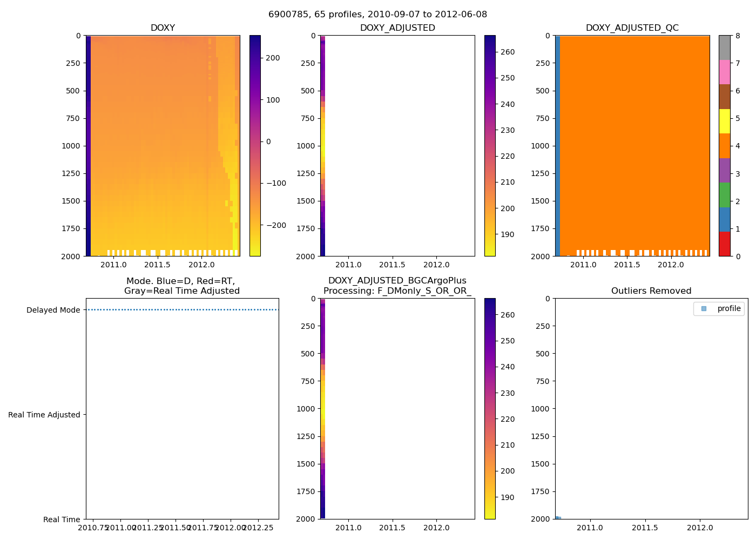Screen dimensions: 756x540
Task: Click the blue outlier marker at 2000 depth
Action: tap(558, 518)
